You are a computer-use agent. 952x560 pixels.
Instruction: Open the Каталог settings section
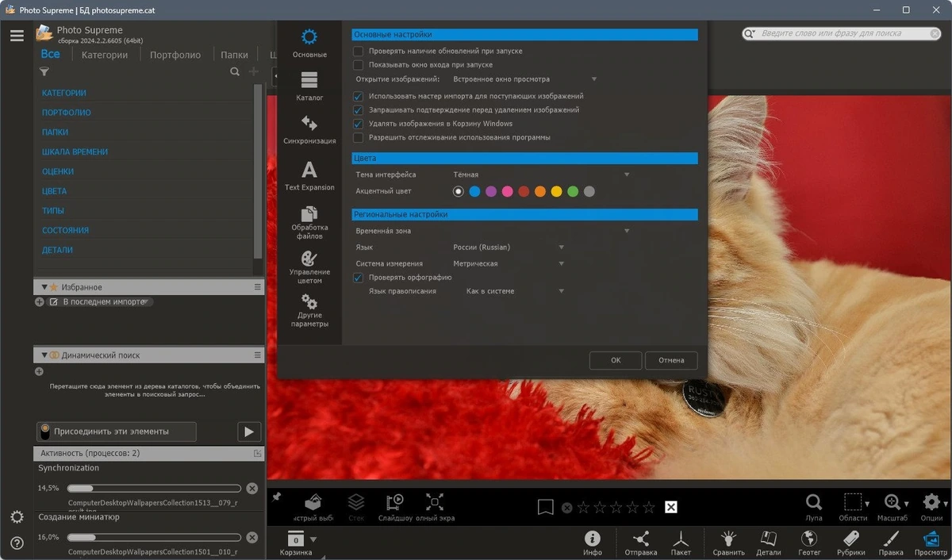coord(309,86)
